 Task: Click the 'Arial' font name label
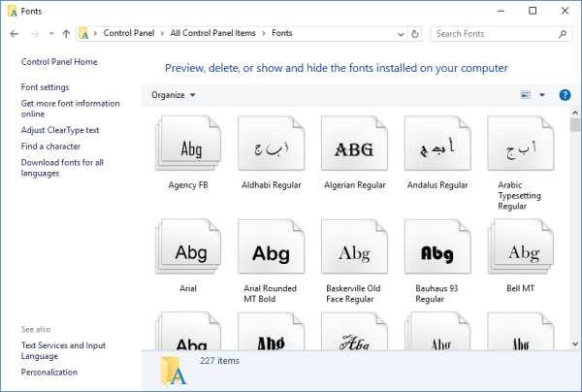point(188,288)
